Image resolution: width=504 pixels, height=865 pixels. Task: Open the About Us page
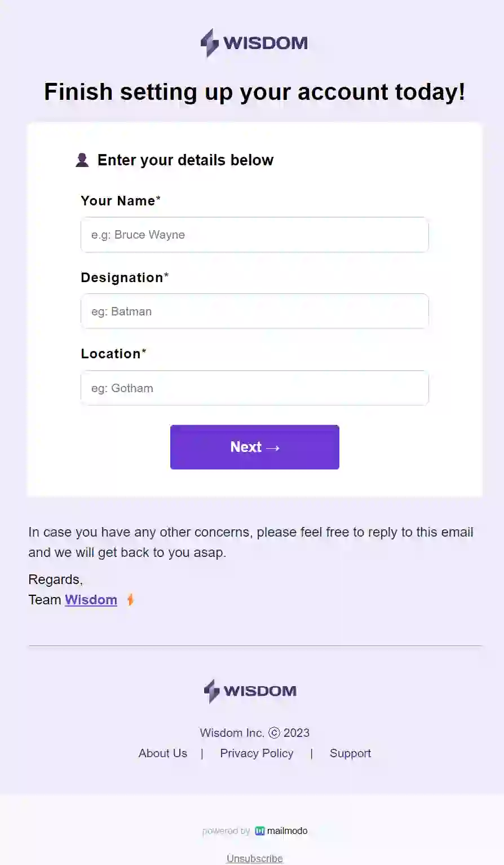pyautogui.click(x=162, y=753)
